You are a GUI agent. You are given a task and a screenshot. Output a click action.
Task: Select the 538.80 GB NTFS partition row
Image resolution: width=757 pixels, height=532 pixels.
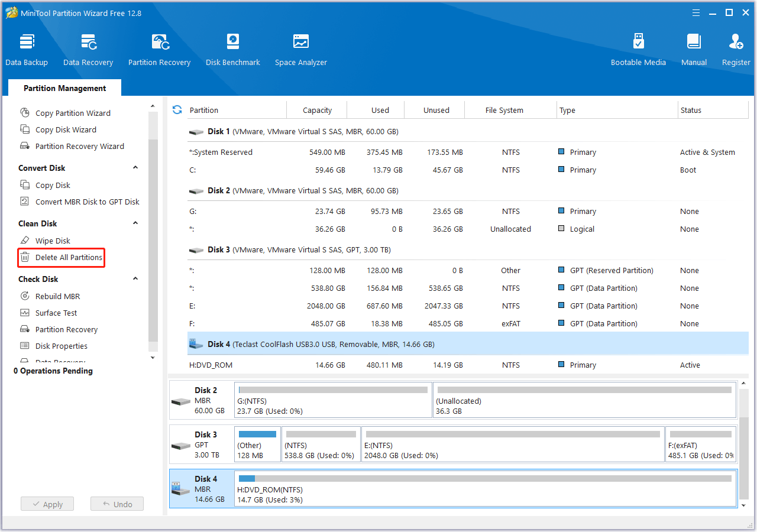click(468, 288)
